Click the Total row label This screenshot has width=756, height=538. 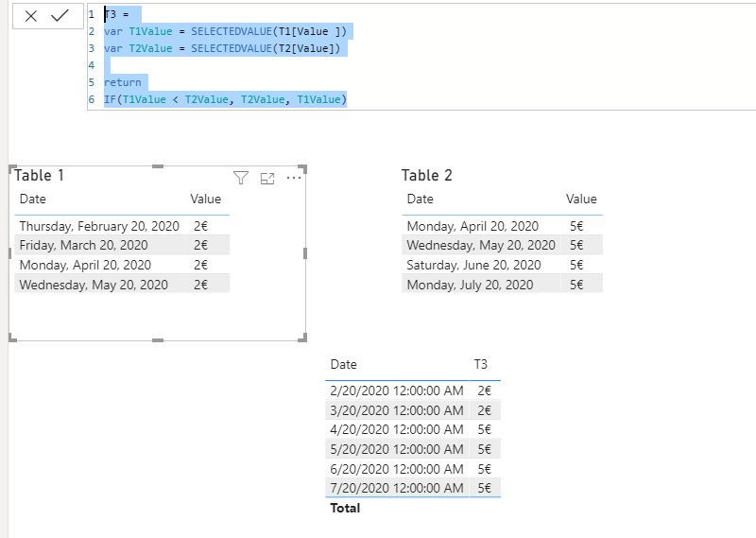tap(345, 508)
